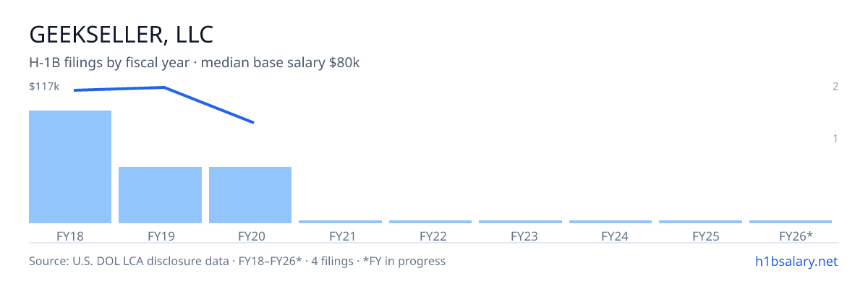Viewport: 868px width, 289px height.
Task: Select the flat FY24 bar
Action: [610, 222]
